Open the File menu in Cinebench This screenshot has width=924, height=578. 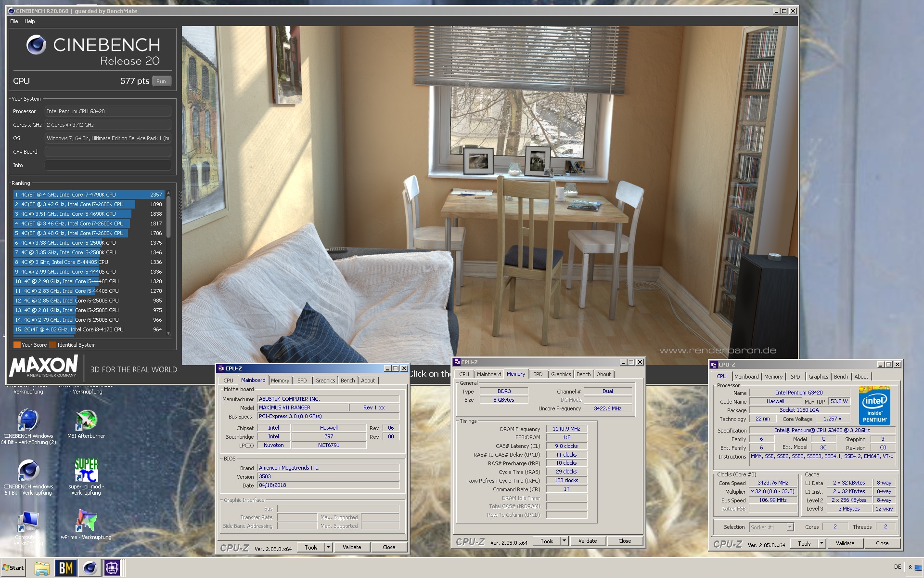tap(14, 21)
